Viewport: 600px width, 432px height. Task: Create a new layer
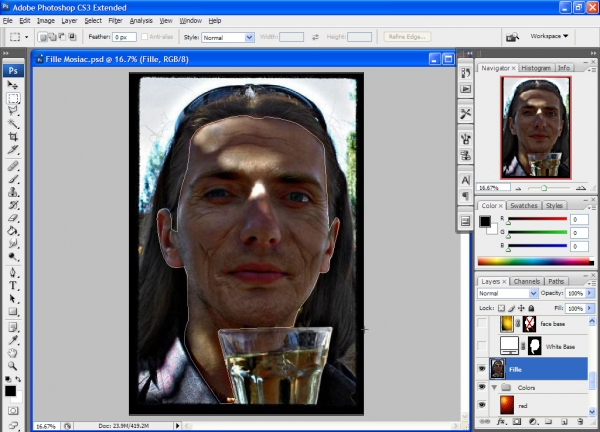point(564,422)
